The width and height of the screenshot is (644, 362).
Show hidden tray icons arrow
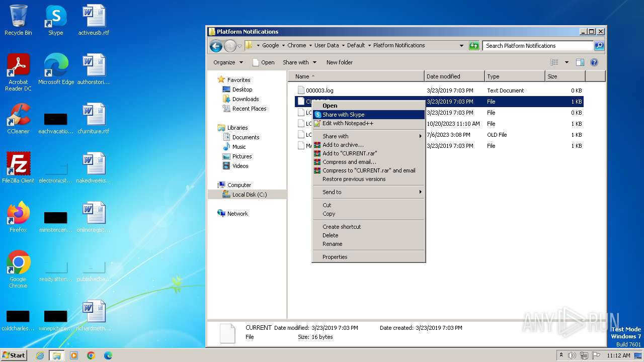[x=561, y=355]
